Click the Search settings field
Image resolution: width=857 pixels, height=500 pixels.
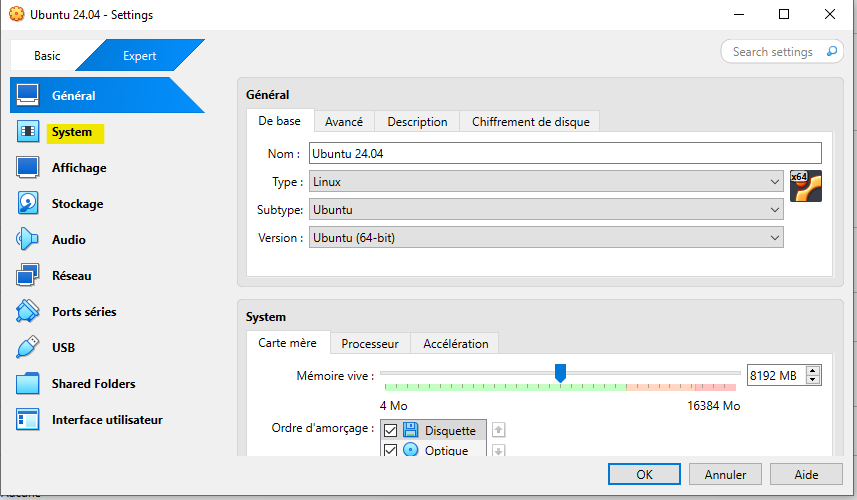pos(775,52)
